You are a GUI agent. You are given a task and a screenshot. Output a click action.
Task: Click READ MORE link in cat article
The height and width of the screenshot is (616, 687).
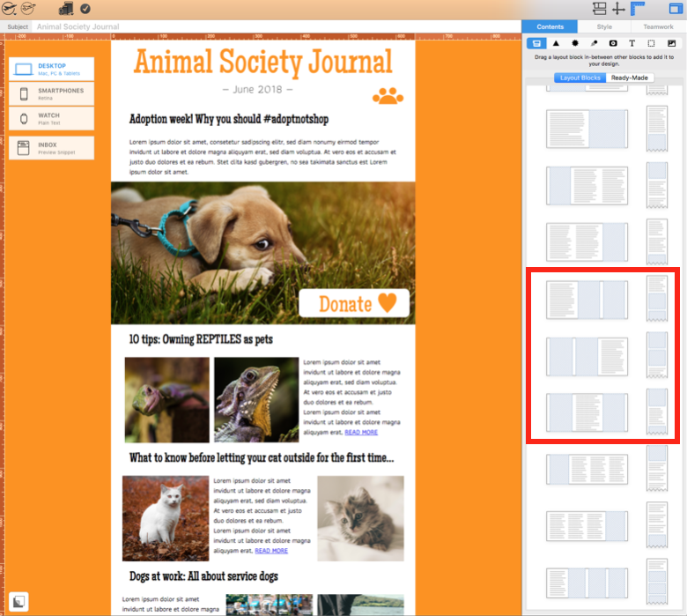(271, 551)
